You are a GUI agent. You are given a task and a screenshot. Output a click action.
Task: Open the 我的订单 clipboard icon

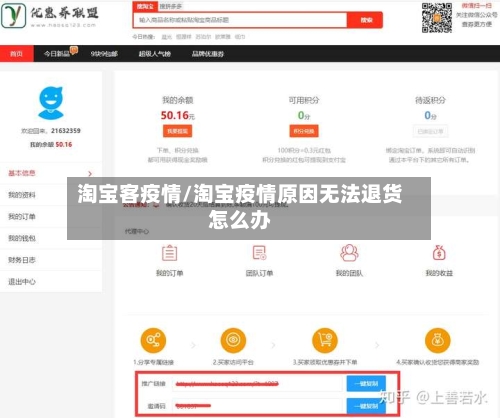pos(169,253)
